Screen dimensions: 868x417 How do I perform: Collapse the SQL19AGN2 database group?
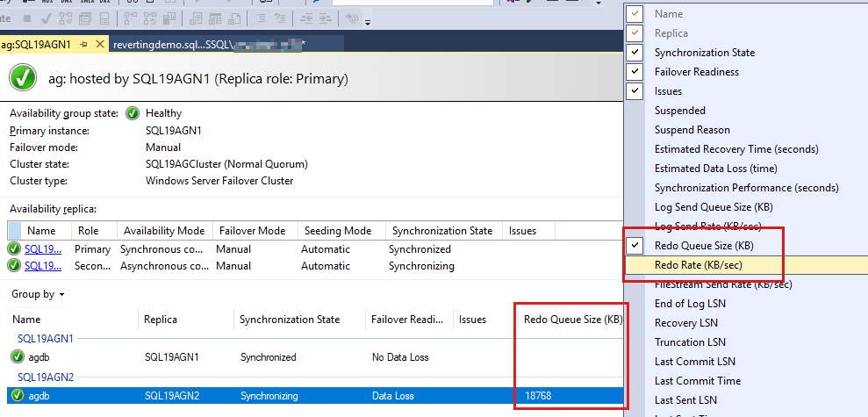[x=46, y=377]
